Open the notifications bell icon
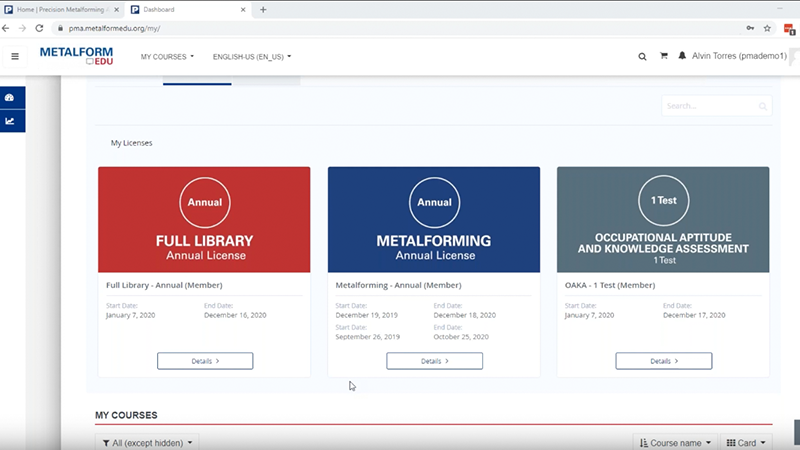 click(x=682, y=57)
